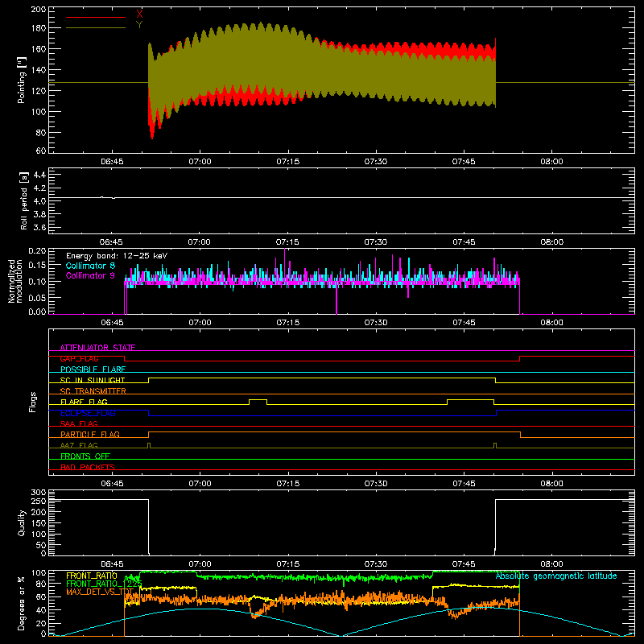Click the 4.4 tick on Roll period axis
Viewport: 644px width, 644px height.
click(x=39, y=175)
